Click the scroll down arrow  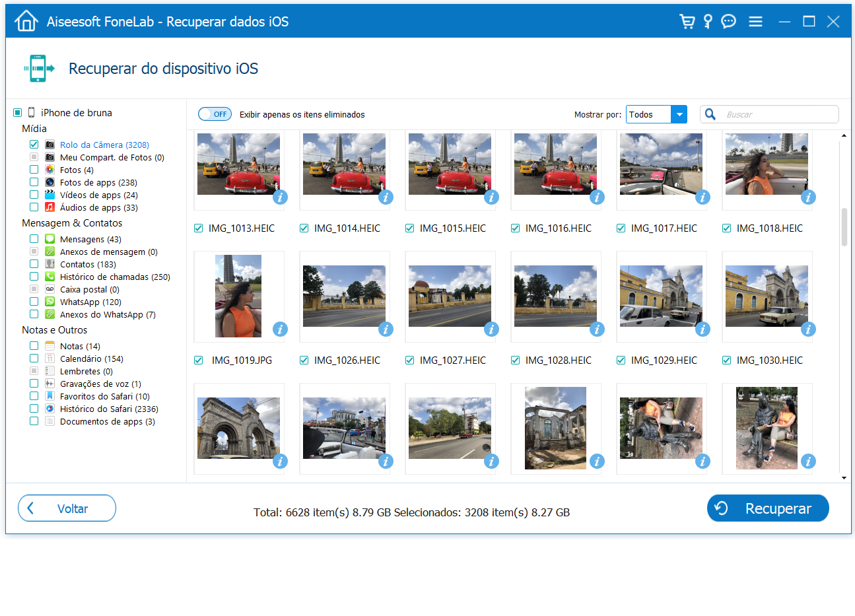(844, 477)
